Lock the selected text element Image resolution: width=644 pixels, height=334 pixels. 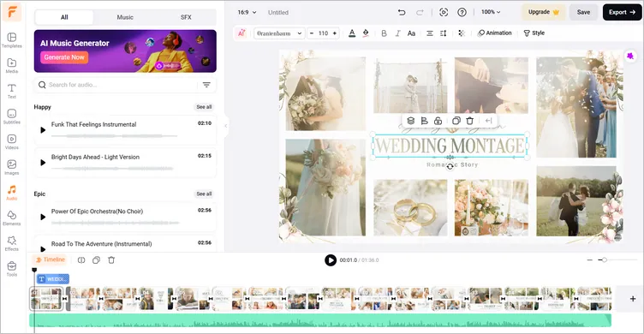pos(438,121)
